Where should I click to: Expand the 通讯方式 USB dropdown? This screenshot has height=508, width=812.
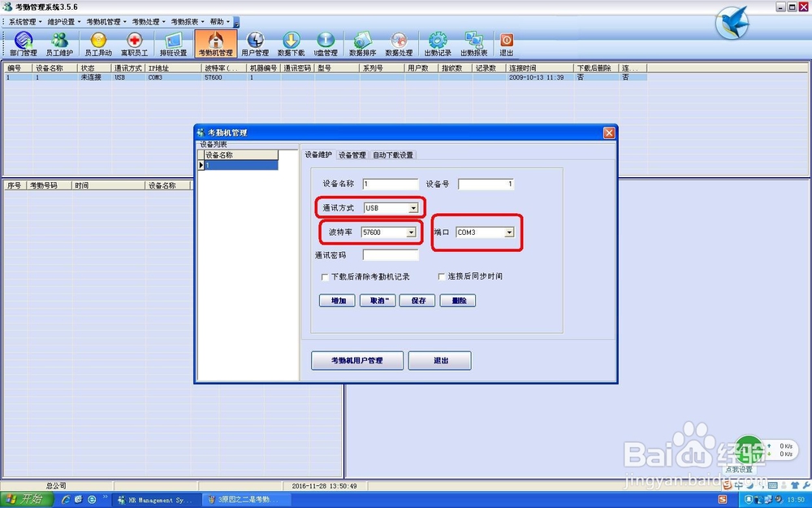[412, 208]
